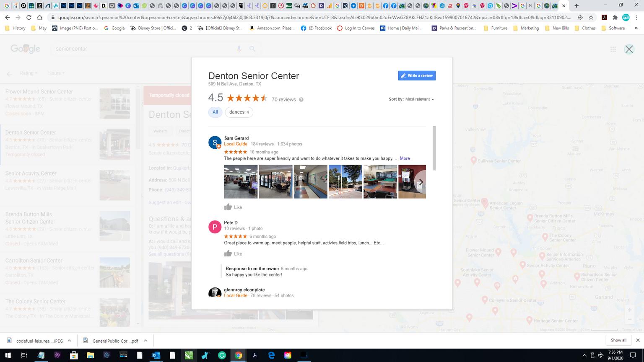Screen dimensions: 644x362
Task: Expand Sam Gerard's review with More
Action: 405,158
